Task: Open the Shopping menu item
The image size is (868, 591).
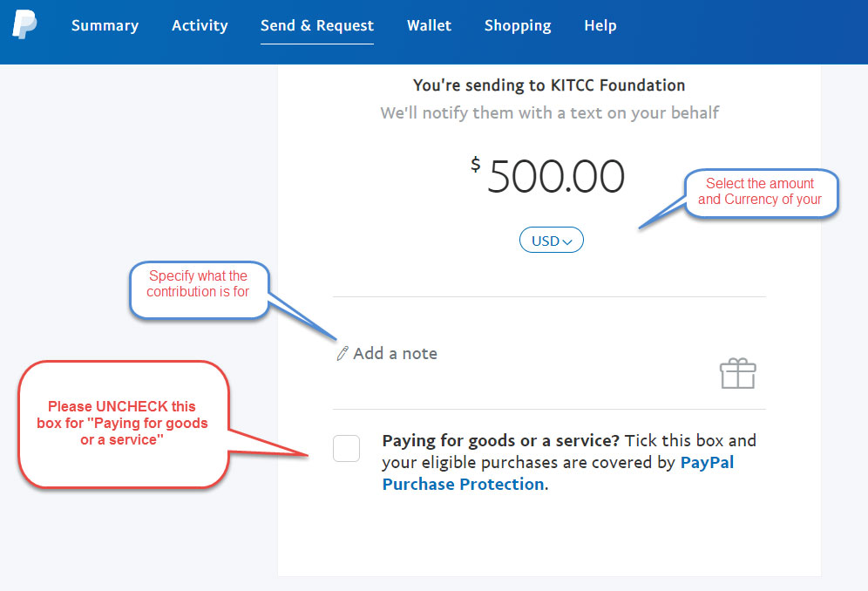Action: 518,26
